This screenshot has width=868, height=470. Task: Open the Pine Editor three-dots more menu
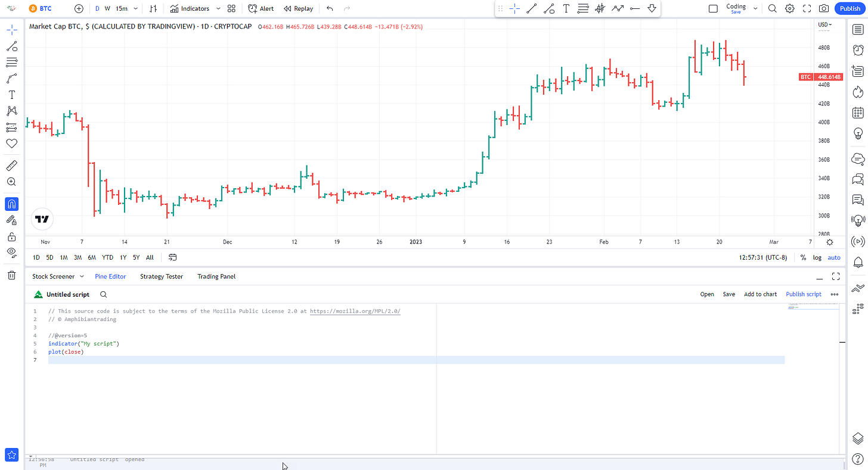click(835, 294)
